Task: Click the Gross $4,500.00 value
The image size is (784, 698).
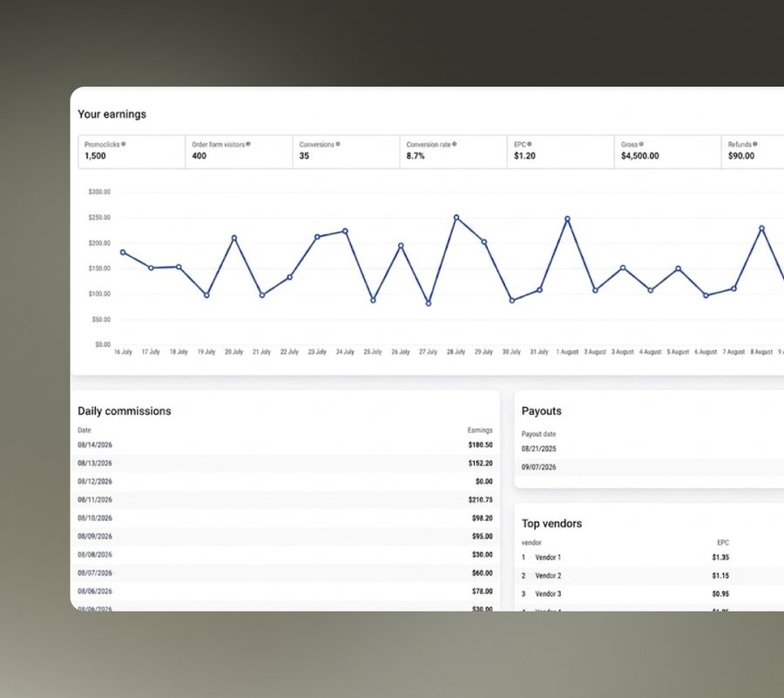Action: point(640,156)
